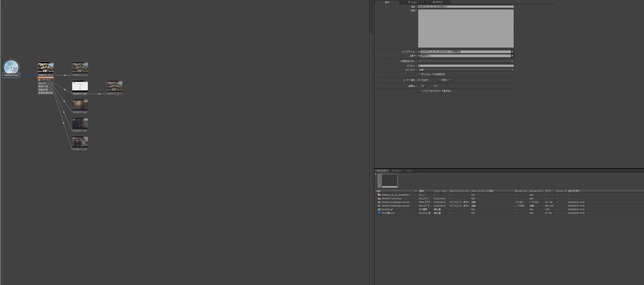Click the Override (上書き) pick whip icon

[419, 56]
